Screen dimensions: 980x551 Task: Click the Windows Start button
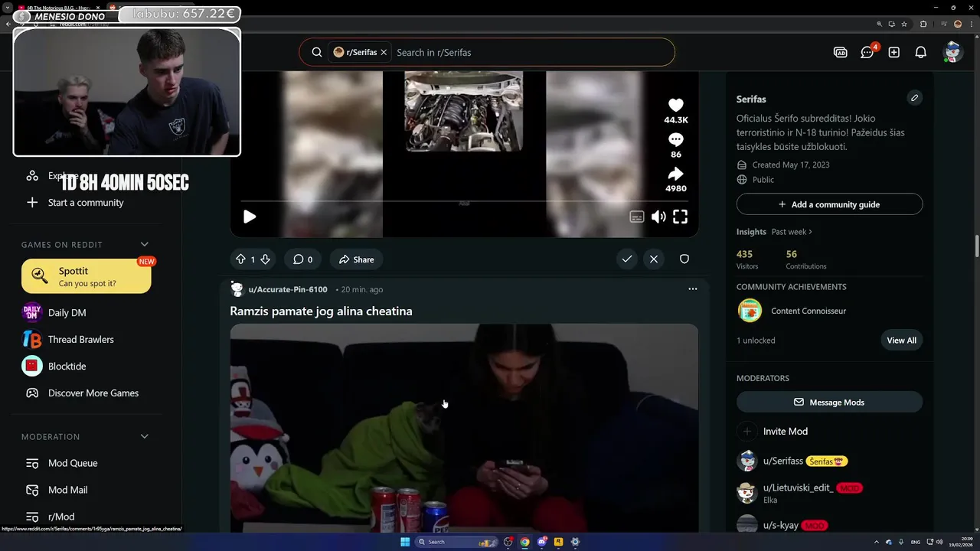tap(405, 542)
